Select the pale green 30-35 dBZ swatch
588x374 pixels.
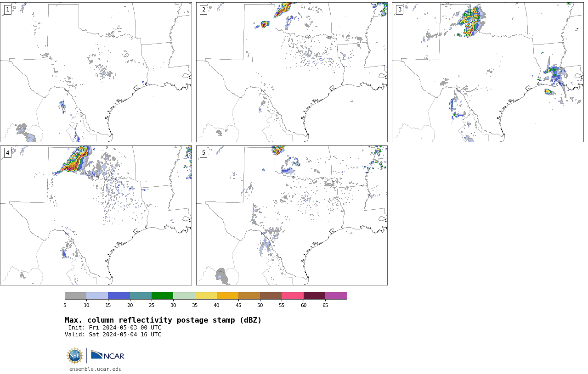[184, 296]
